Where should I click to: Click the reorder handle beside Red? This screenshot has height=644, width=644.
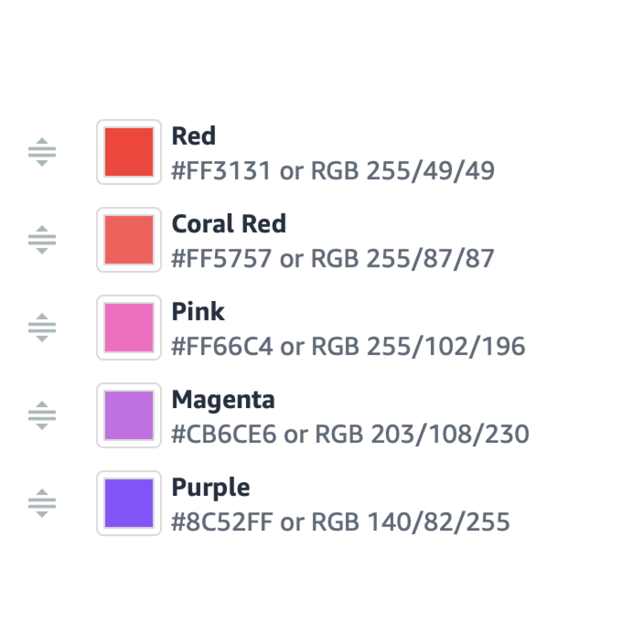point(42,152)
